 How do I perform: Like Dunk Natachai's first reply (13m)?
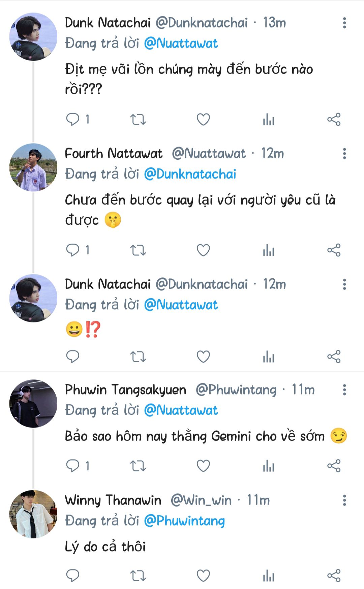tap(203, 120)
